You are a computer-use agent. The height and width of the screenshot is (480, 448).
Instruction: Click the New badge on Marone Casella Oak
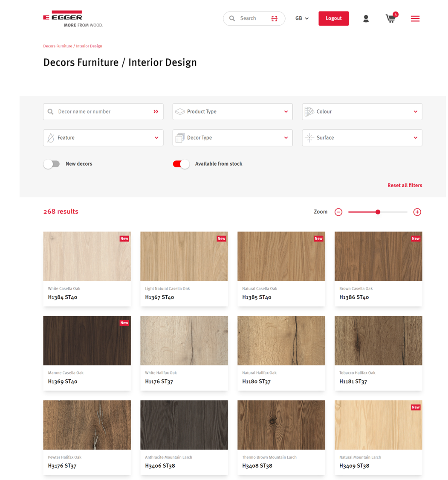coord(124,323)
